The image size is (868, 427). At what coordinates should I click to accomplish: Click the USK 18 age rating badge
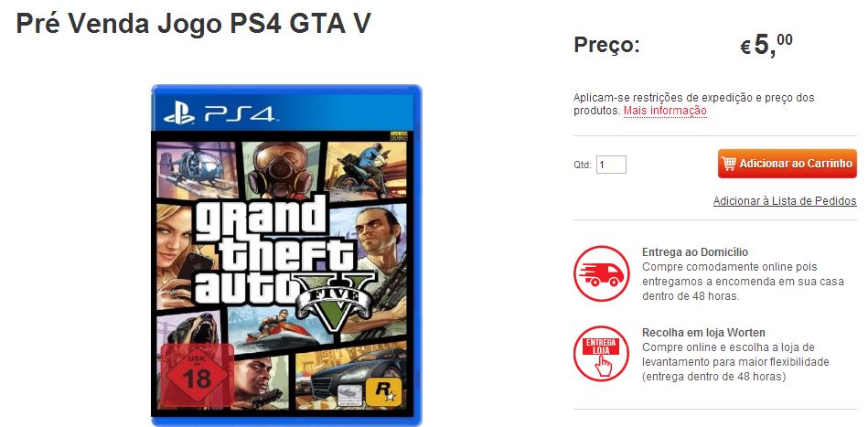197,376
